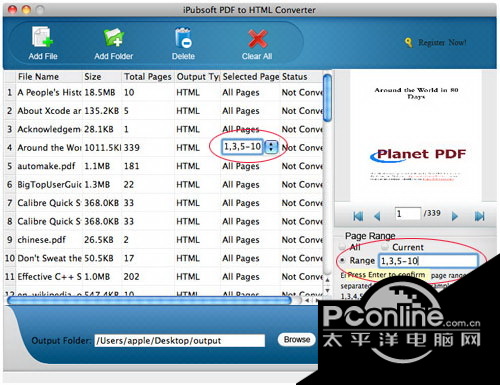Viewport: 500px width, 385px height.
Task: Jump to last preview page
Action: click(479, 216)
